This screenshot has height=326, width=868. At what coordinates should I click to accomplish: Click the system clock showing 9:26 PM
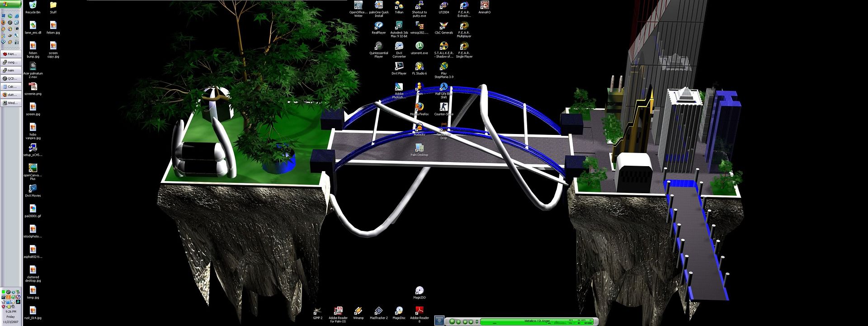(11, 312)
